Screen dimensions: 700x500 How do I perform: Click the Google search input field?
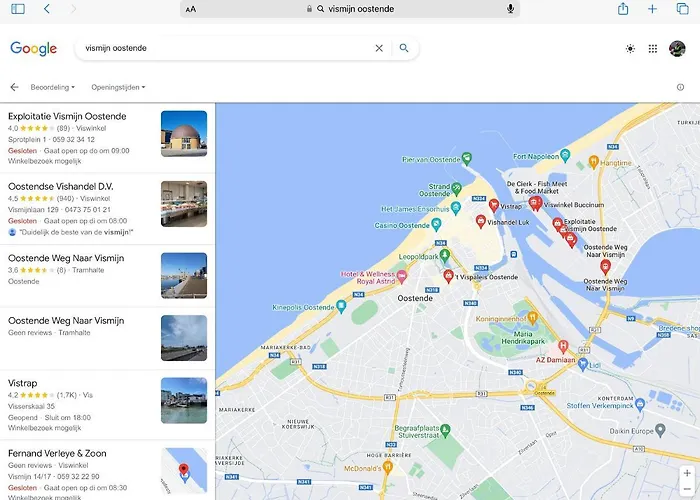[x=223, y=48]
